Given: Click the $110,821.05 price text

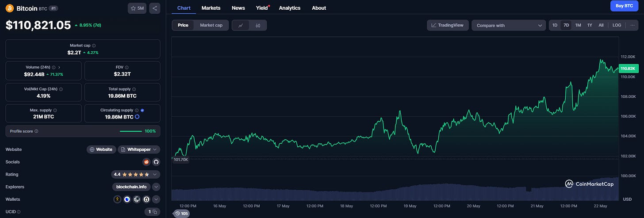Looking at the screenshot, I should coord(38,26).
